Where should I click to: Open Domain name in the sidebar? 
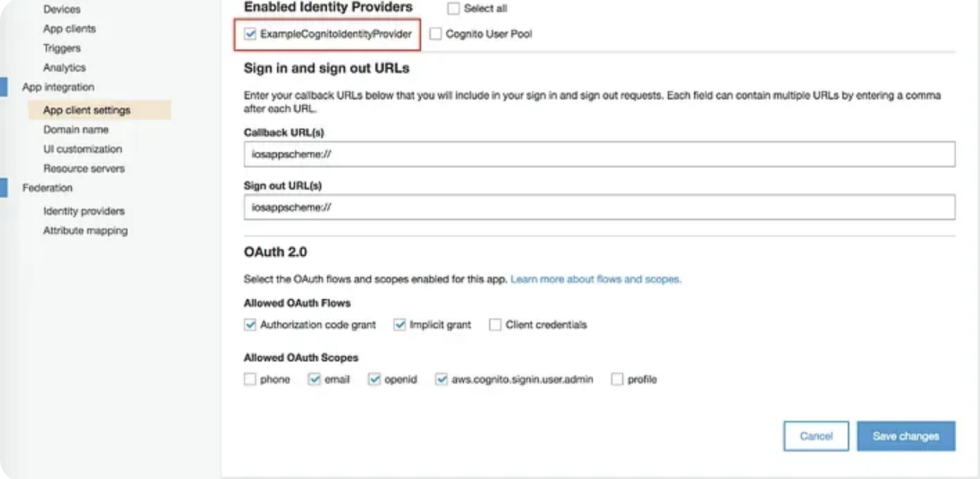(x=75, y=130)
